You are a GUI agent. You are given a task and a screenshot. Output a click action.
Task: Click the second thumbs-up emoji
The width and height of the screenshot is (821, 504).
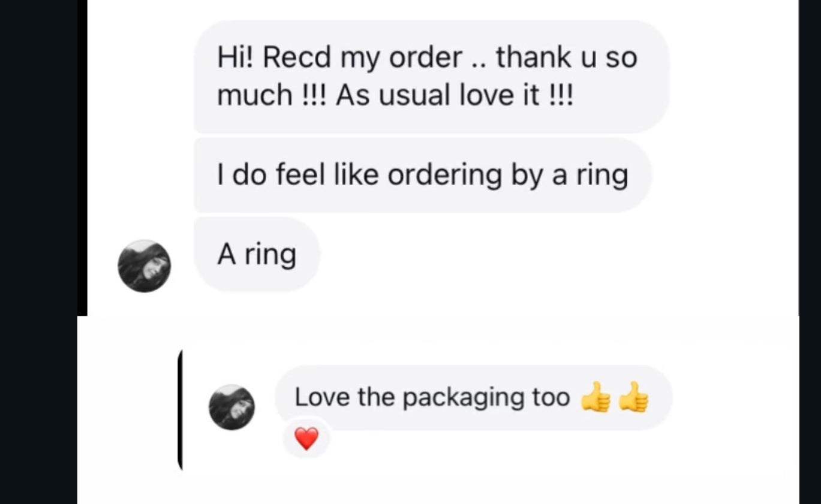tap(634, 397)
